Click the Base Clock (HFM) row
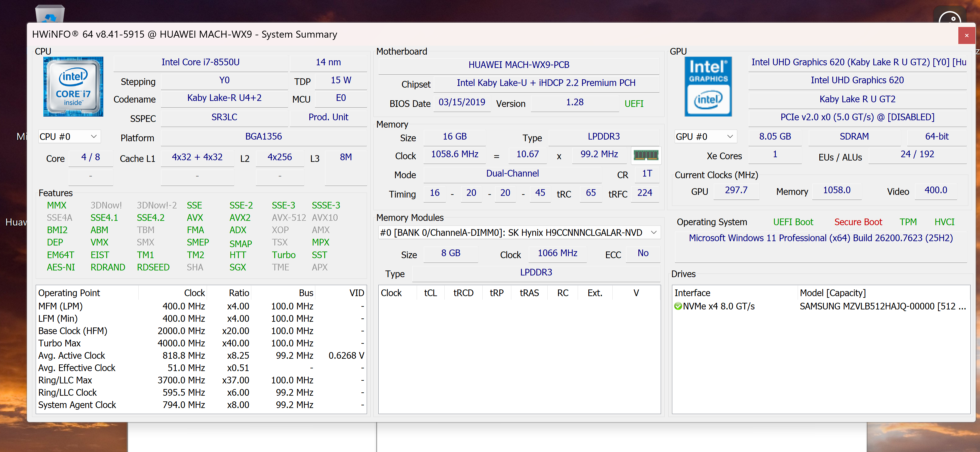The image size is (980, 452). click(201, 331)
